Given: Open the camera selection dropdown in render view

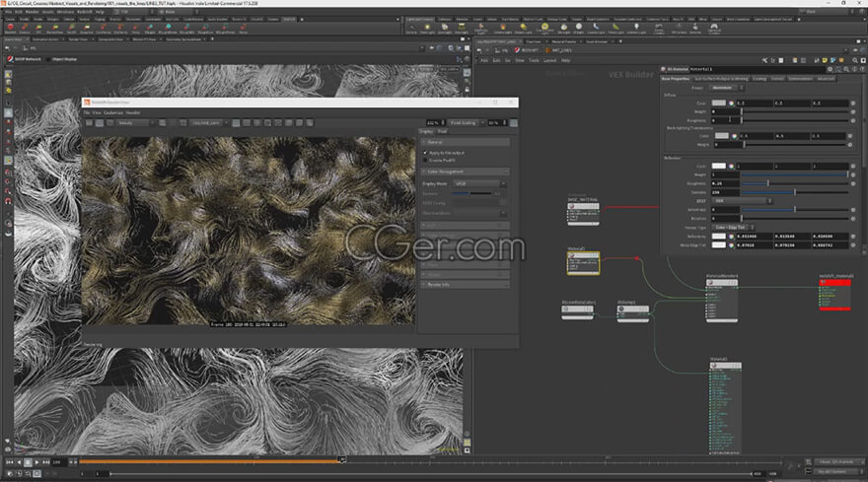Looking at the screenshot, I should 210,123.
